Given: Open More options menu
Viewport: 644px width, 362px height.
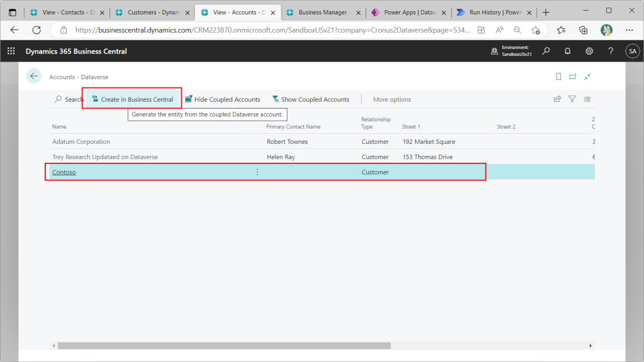Looking at the screenshot, I should pyautogui.click(x=392, y=99).
